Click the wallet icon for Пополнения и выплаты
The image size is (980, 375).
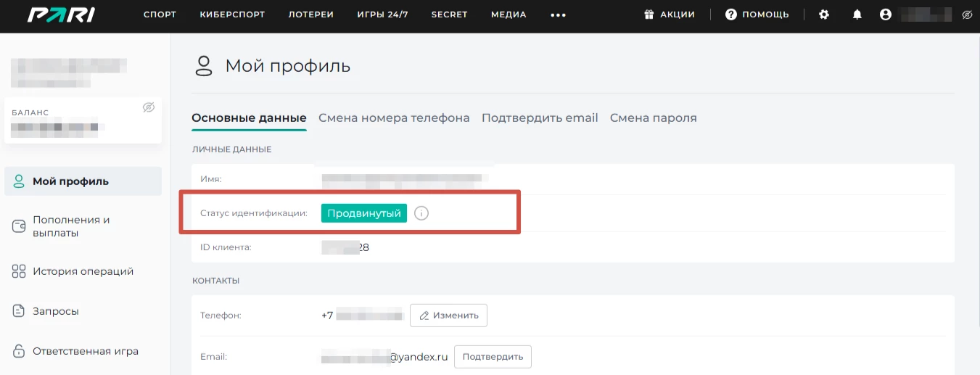coord(20,226)
